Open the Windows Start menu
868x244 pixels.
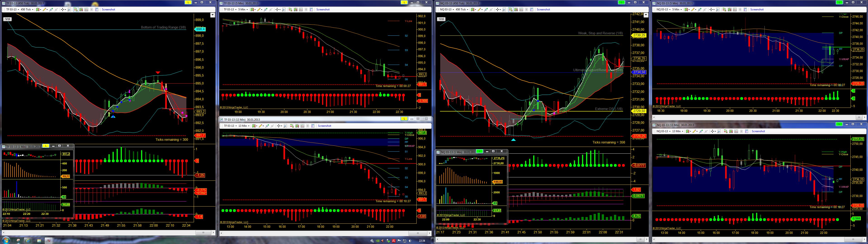pos(6,241)
